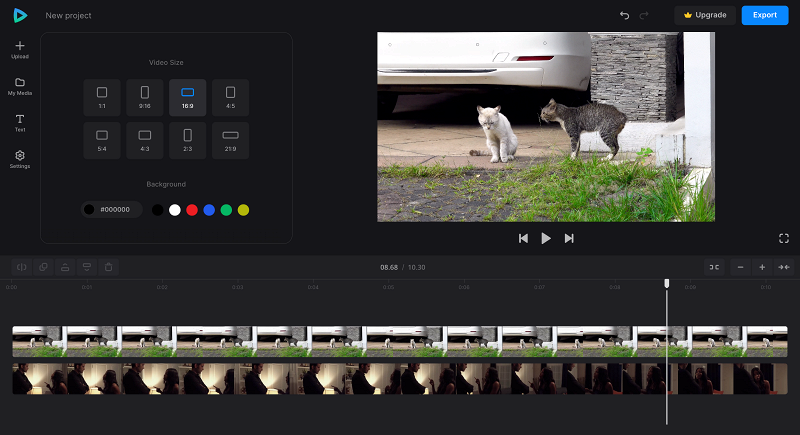Choose the 4:3 video size

(145, 140)
